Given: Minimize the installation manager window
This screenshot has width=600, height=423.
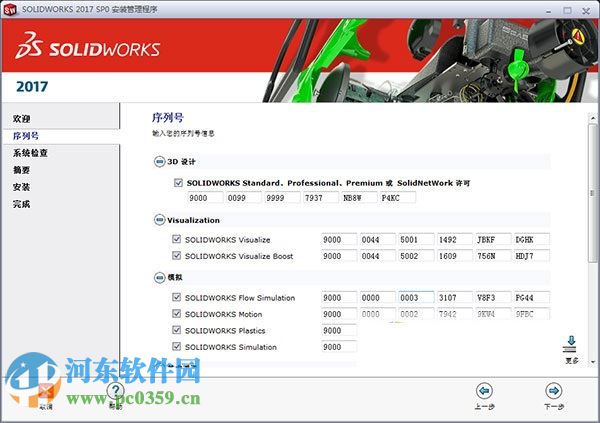Looking at the screenshot, I should tap(549, 11).
